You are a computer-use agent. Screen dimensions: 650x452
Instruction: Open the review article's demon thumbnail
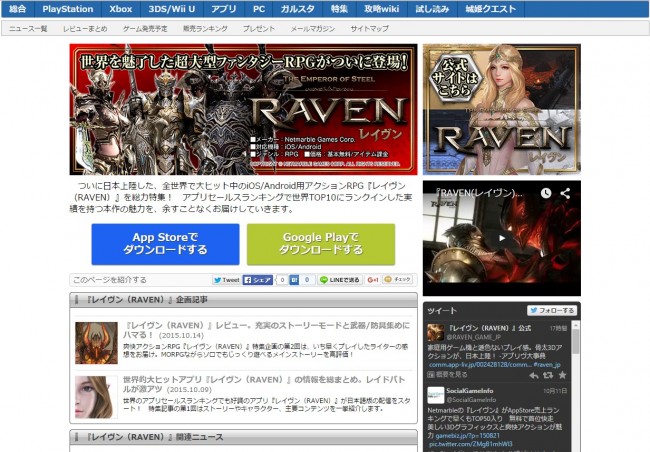(x=96, y=343)
